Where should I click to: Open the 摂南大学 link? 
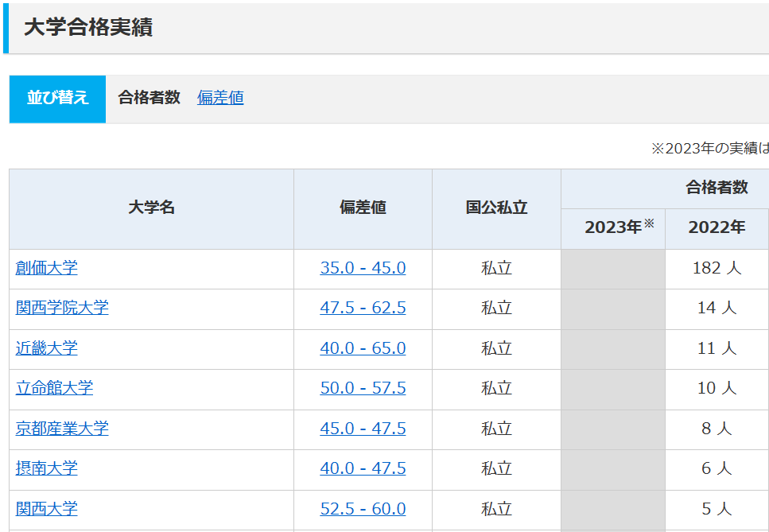pyautogui.click(x=47, y=468)
